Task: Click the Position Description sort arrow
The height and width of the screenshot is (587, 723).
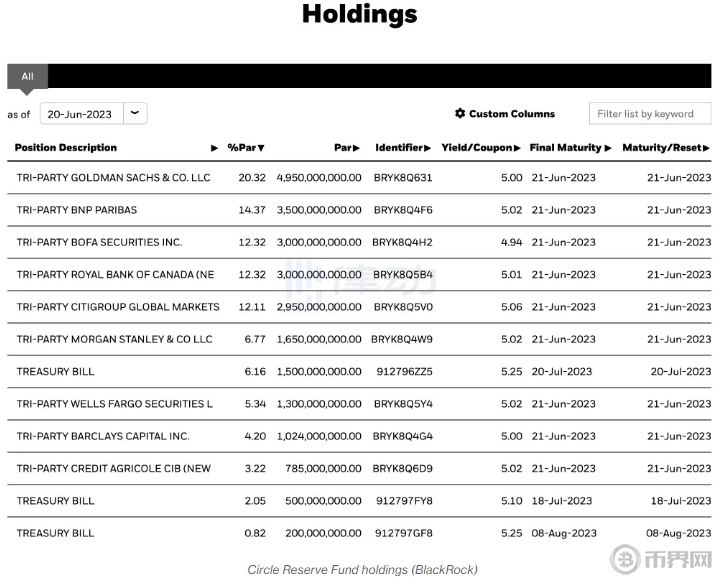Action: pos(214,148)
